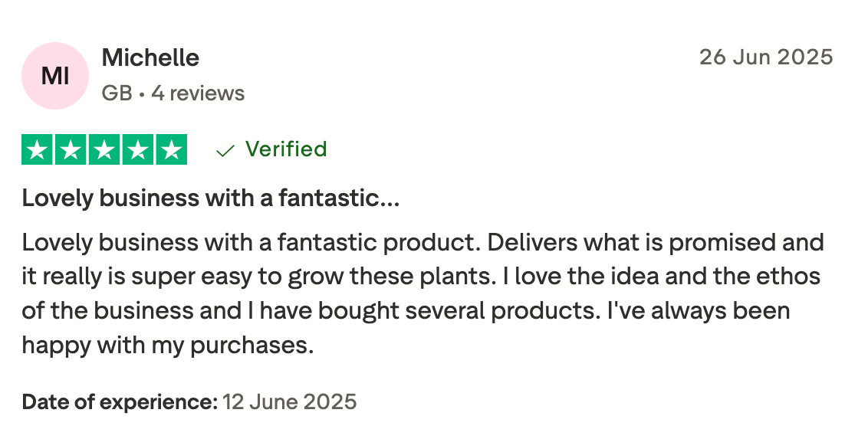Select the fourth green rating star
This screenshot has height=439, width=868.
pos(138,149)
